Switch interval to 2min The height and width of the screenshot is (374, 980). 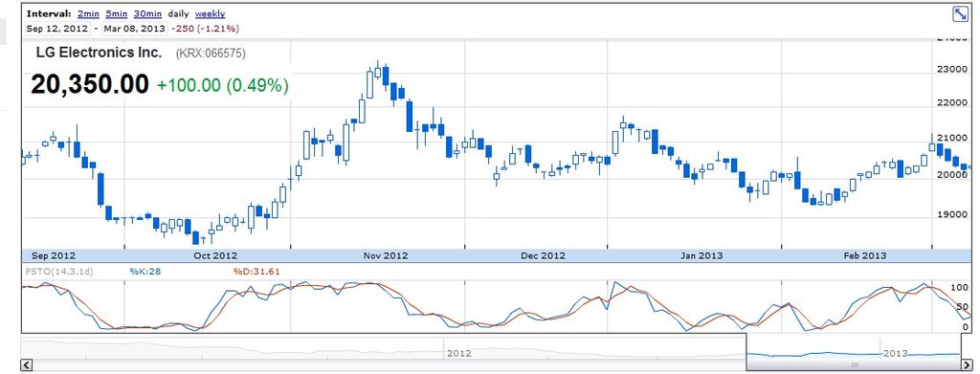(x=88, y=13)
